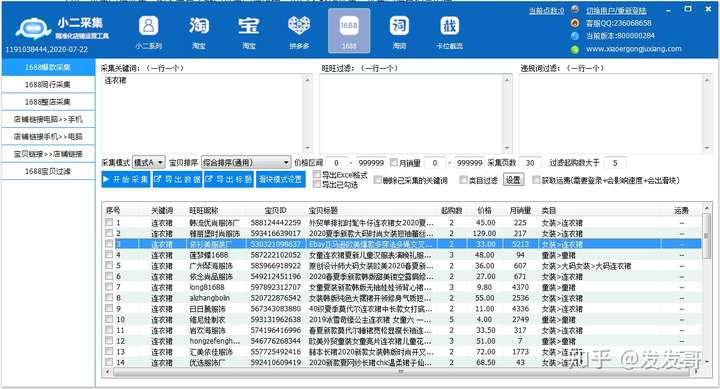Image resolution: width=720 pixels, height=389 pixels.
Task: Click the user avatar icon beside 切换用户
Action: (x=575, y=10)
